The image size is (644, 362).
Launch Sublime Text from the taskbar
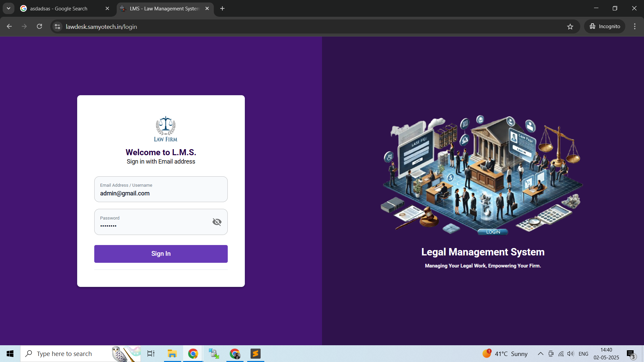click(256, 353)
